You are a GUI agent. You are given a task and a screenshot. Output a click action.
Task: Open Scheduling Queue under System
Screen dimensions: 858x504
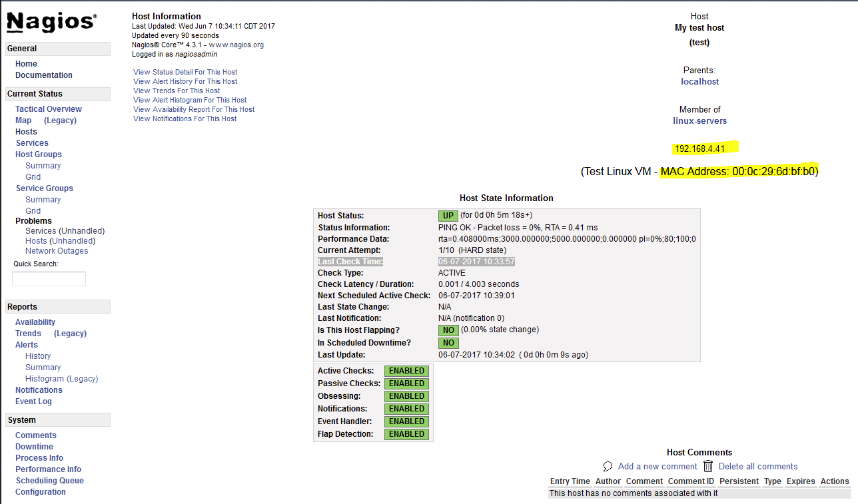point(50,481)
